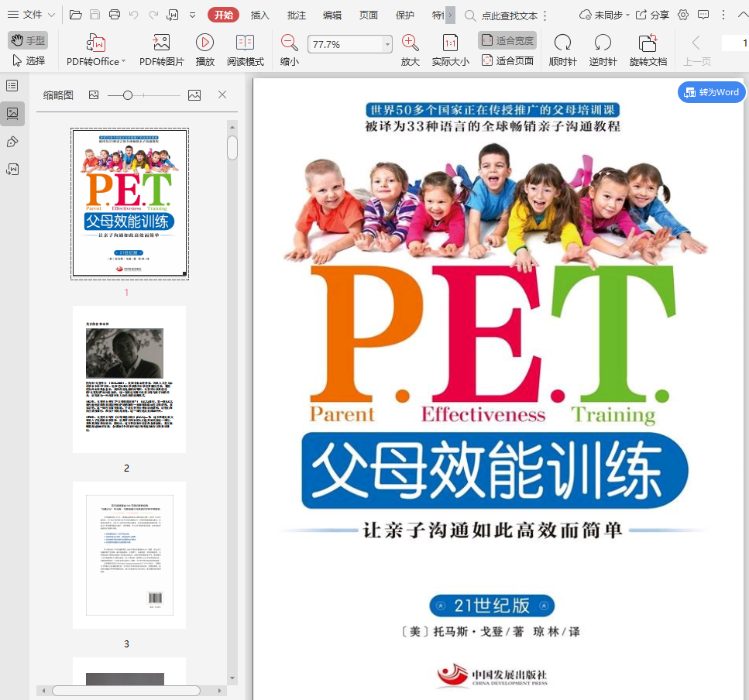Click the page number input box

click(736, 43)
